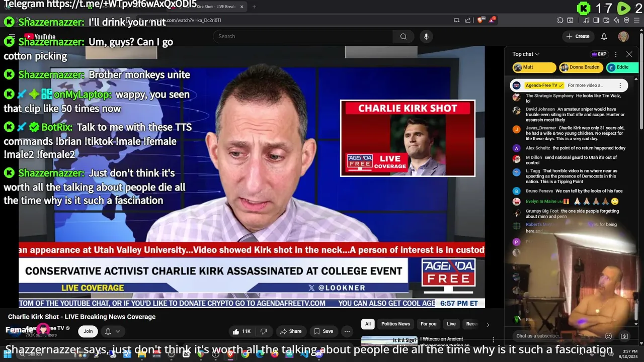
Task: Open more actions ellipsis under video
Action: (347, 331)
